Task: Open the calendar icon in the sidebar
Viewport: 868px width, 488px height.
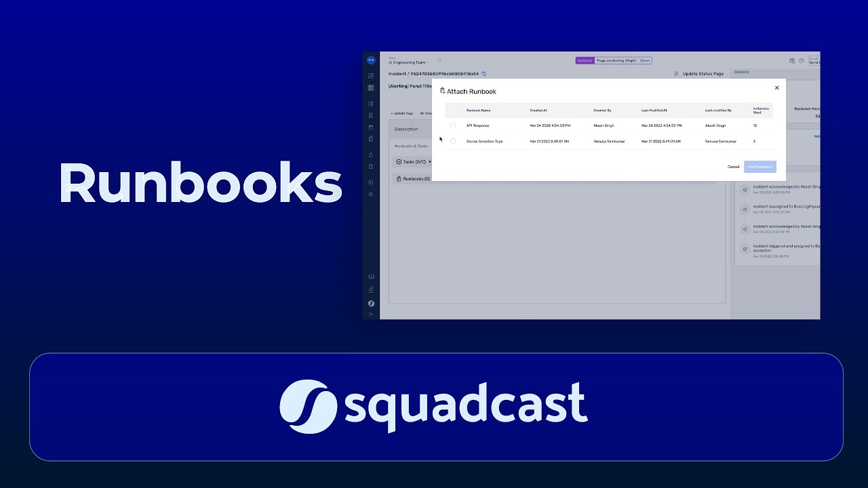Action: click(x=371, y=127)
